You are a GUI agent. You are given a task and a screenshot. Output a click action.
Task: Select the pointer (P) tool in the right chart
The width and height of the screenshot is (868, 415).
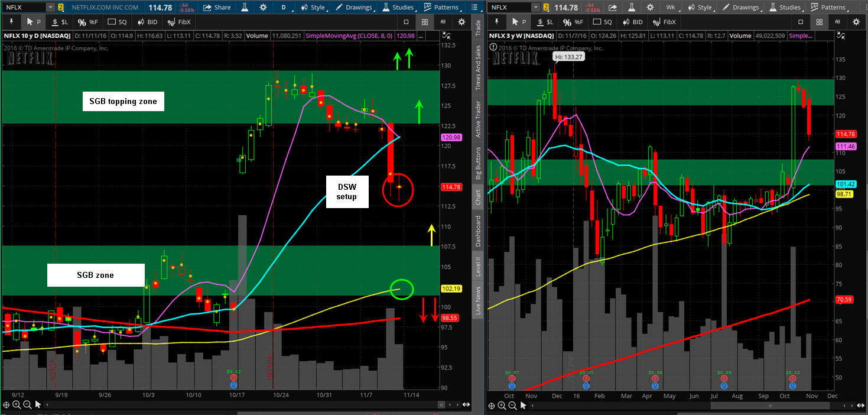tap(518, 22)
